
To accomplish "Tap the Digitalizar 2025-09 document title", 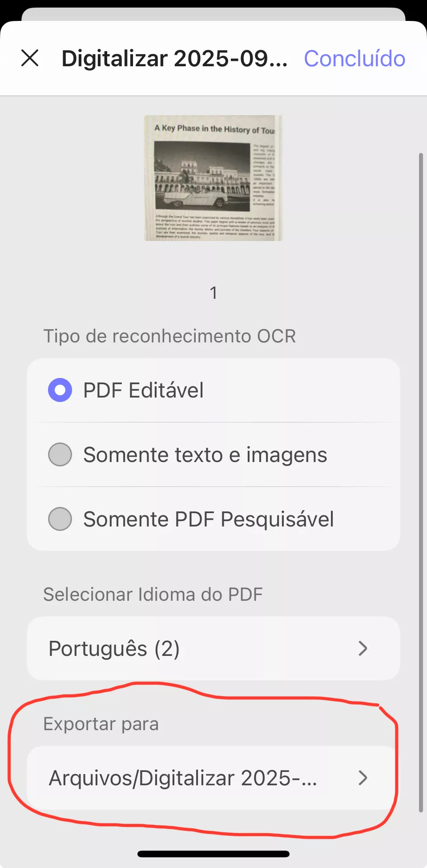I will [174, 59].
